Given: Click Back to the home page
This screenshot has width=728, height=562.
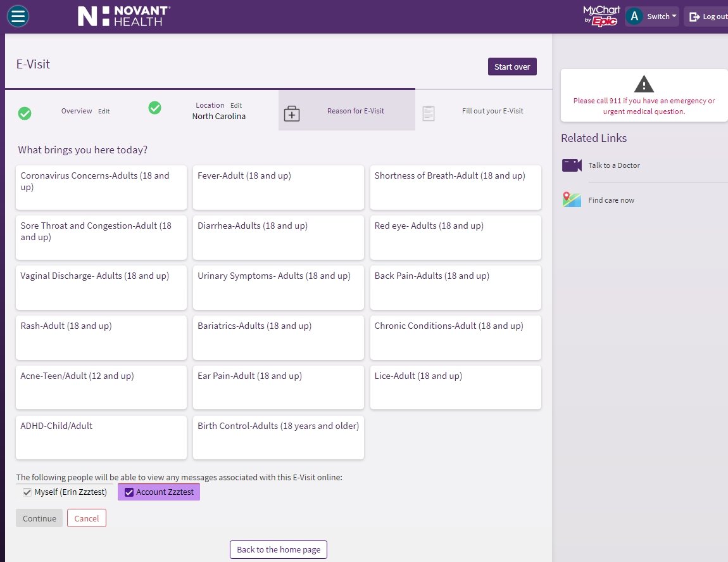Looking at the screenshot, I should click(x=278, y=549).
